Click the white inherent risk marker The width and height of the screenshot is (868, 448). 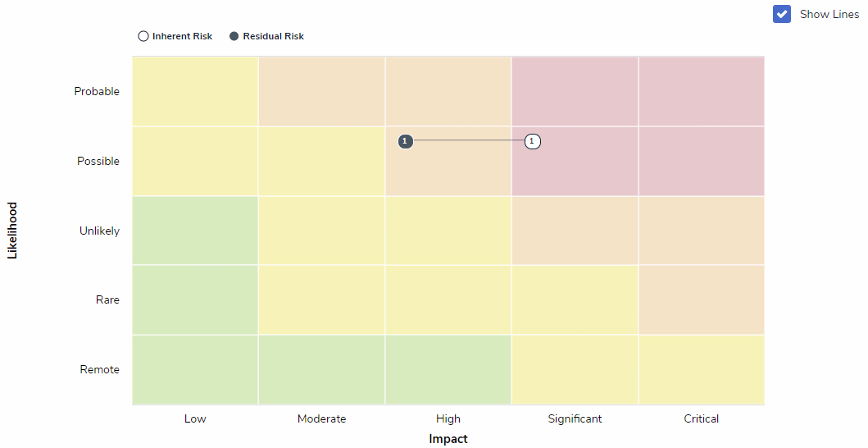pyautogui.click(x=532, y=141)
